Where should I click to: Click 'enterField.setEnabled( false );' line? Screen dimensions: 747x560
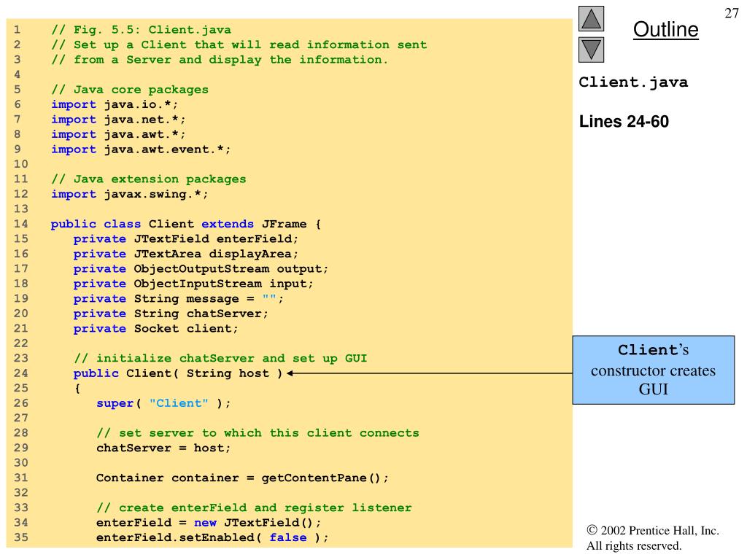point(212,537)
